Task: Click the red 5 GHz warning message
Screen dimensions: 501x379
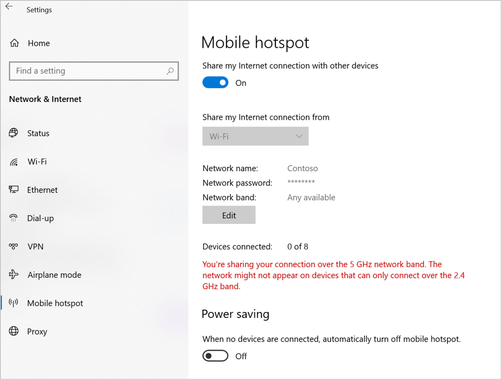Action: click(x=333, y=275)
